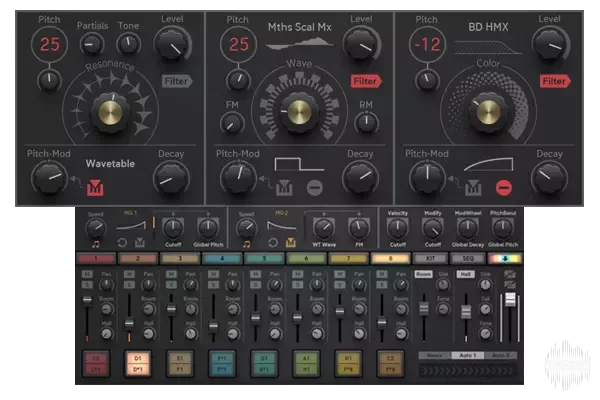This screenshot has width=600, height=400.
Task: Click the Room reverb level fader
Action: point(424,309)
